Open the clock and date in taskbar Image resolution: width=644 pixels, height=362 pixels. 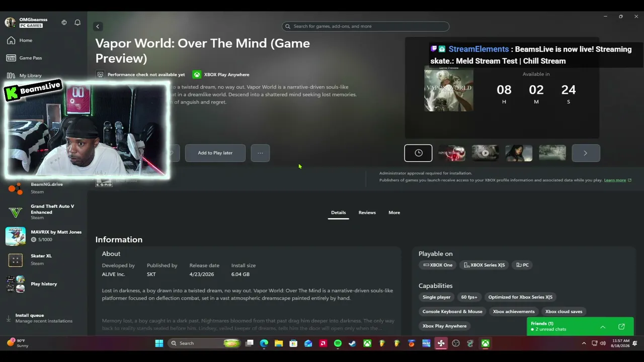620,343
